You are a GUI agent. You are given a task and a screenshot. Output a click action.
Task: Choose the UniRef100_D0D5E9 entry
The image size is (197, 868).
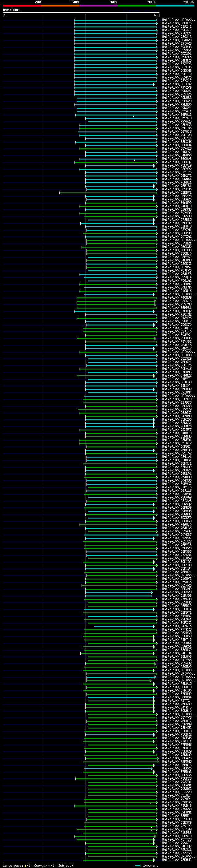(176, 836)
